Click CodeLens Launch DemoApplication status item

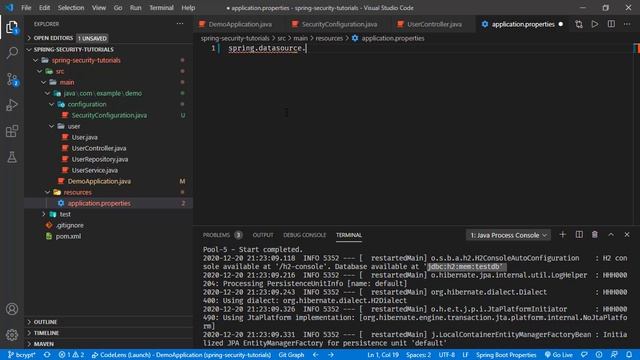click(x=181, y=355)
